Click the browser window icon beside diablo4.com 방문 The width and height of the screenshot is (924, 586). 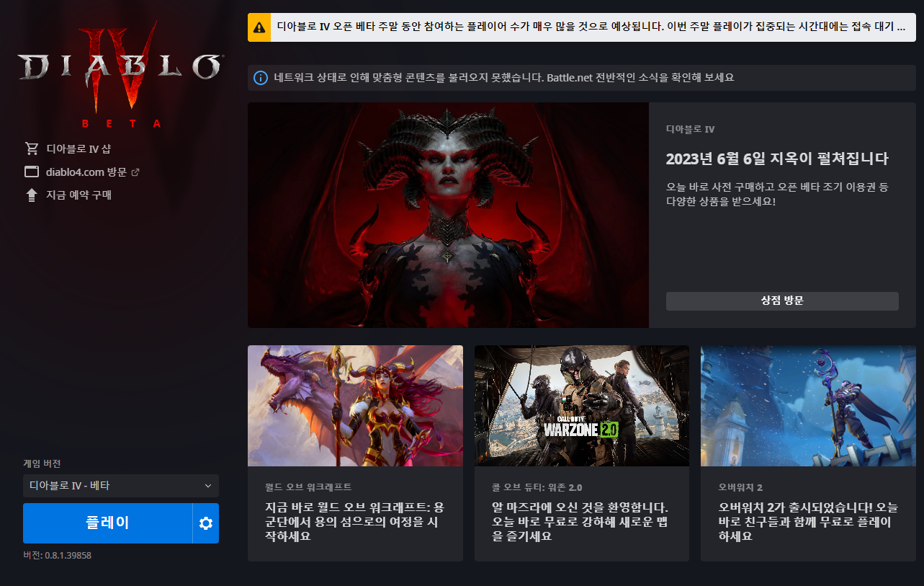coord(31,172)
